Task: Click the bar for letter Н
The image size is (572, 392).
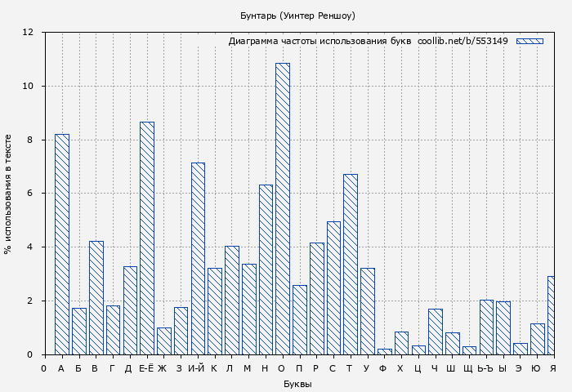Action: (266, 269)
